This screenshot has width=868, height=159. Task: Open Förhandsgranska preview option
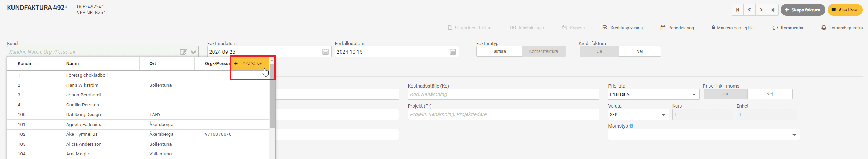click(x=842, y=28)
